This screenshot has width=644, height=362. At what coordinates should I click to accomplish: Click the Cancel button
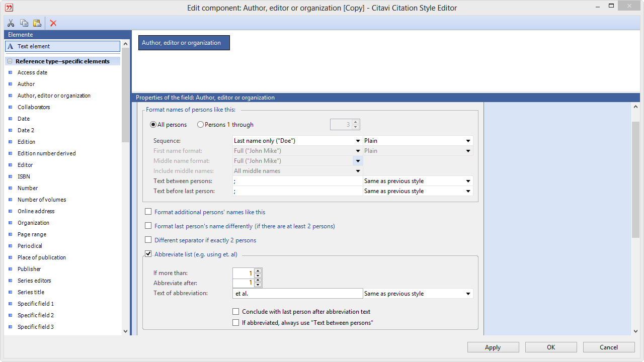[x=609, y=347]
